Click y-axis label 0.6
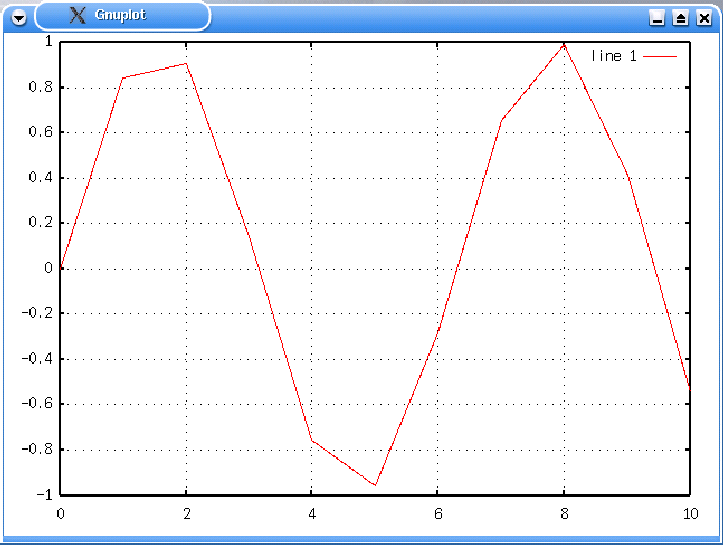This screenshot has width=723, height=545. point(41,132)
